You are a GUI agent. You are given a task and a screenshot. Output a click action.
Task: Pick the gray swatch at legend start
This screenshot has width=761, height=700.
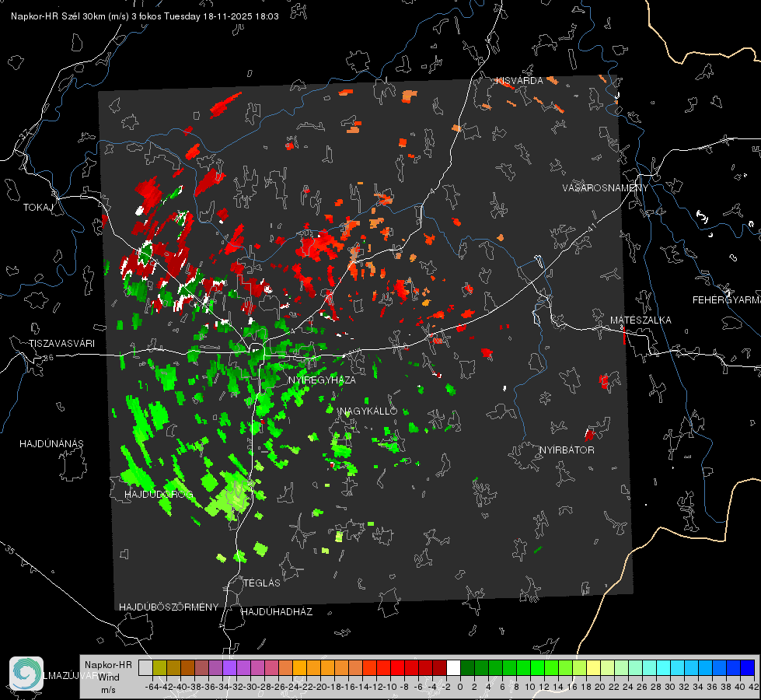click(x=145, y=667)
